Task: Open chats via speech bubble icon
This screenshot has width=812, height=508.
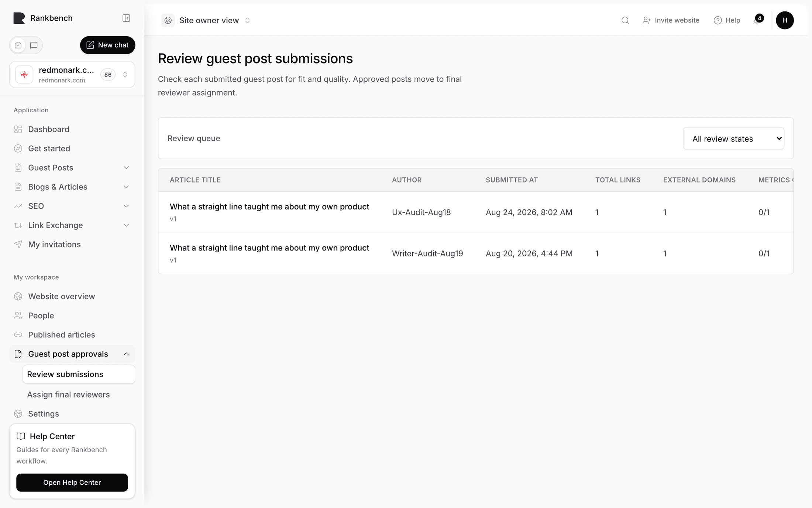Action: coord(34,45)
